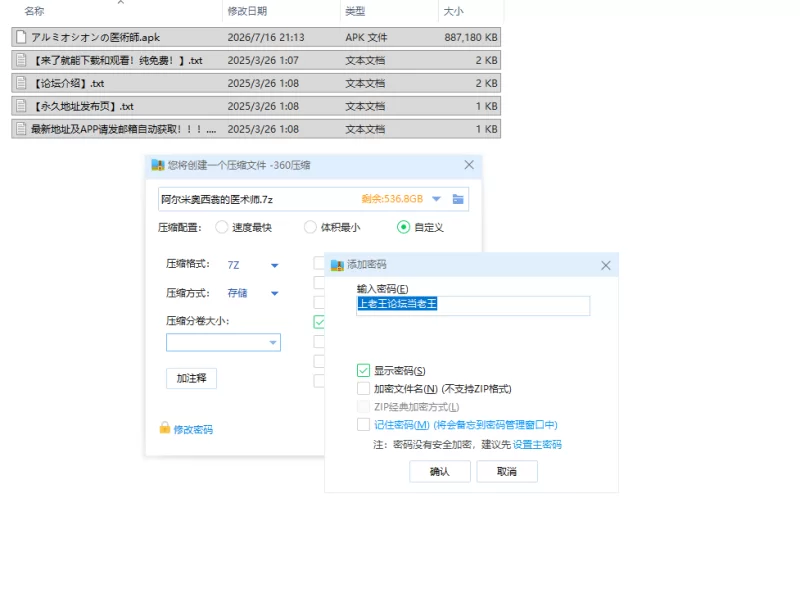Close the 360压缩 create archive dialog
The height and width of the screenshot is (598, 800).
(x=469, y=165)
